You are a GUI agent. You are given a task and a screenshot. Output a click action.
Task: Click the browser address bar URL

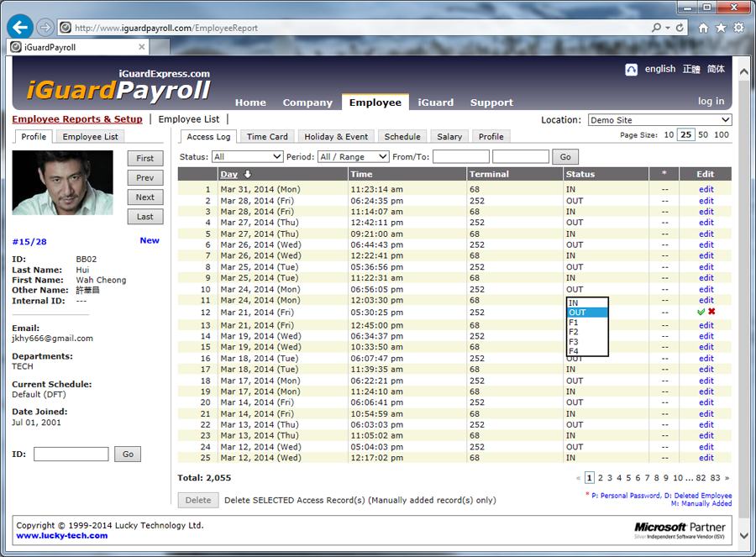166,28
